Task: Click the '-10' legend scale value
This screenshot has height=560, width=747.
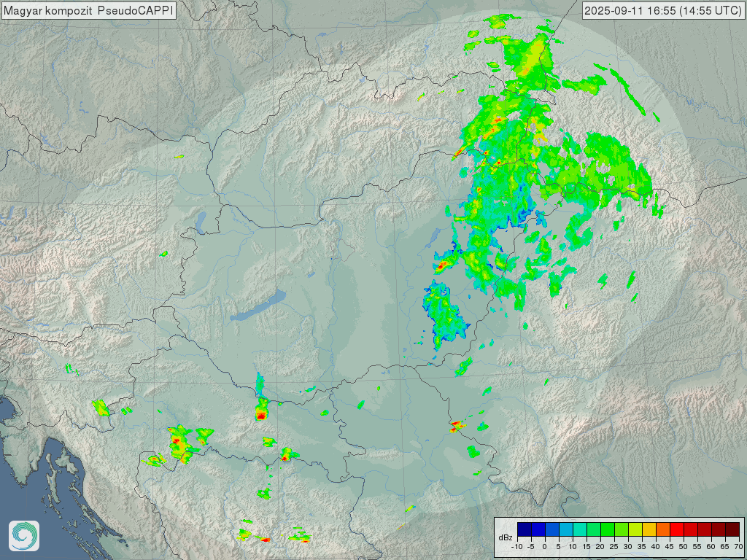Action: (517, 547)
